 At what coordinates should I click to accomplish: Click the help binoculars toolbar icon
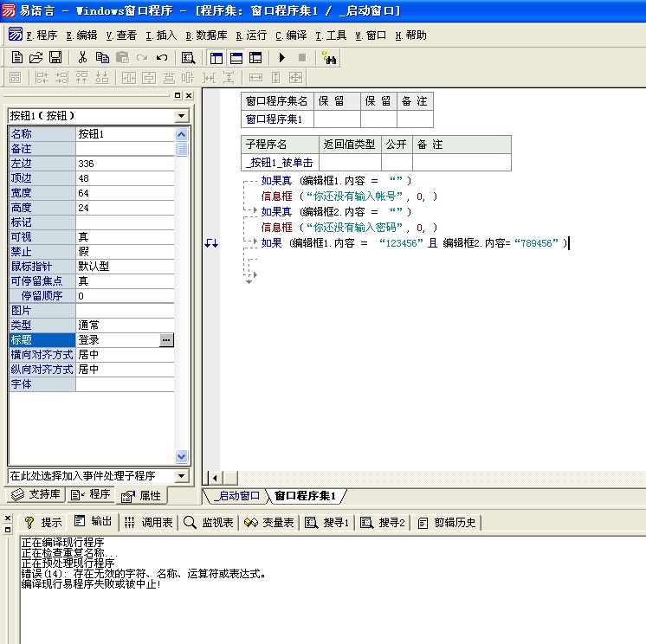329,58
